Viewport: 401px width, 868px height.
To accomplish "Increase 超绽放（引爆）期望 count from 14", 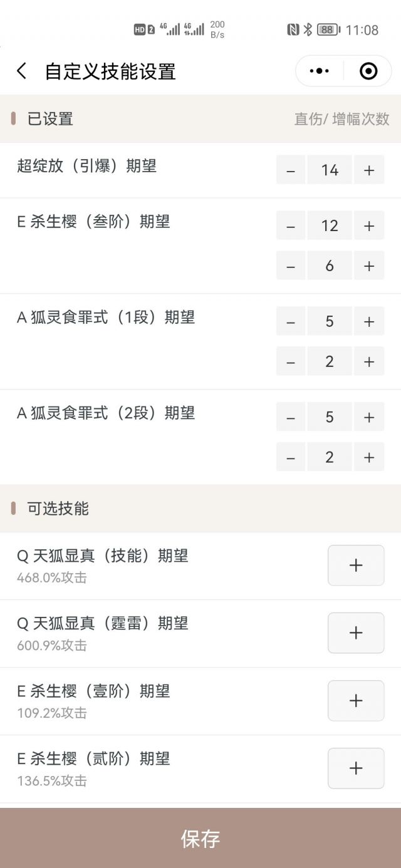I will coord(369,170).
